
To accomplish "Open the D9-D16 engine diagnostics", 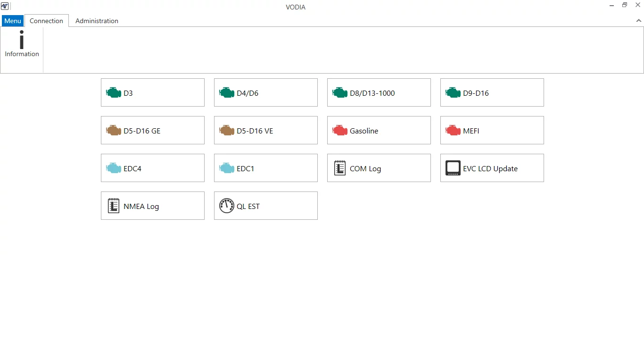I will [x=492, y=92].
